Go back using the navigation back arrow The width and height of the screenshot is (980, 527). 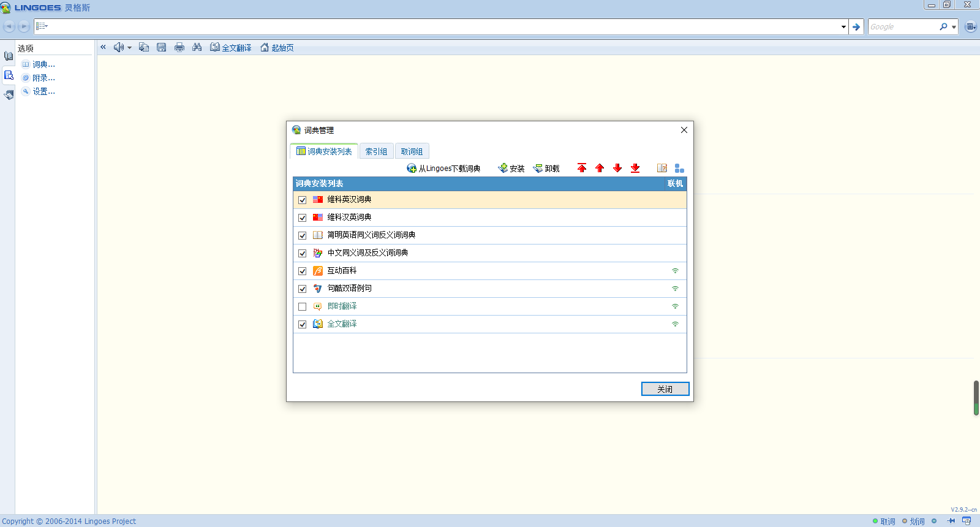tap(9, 26)
